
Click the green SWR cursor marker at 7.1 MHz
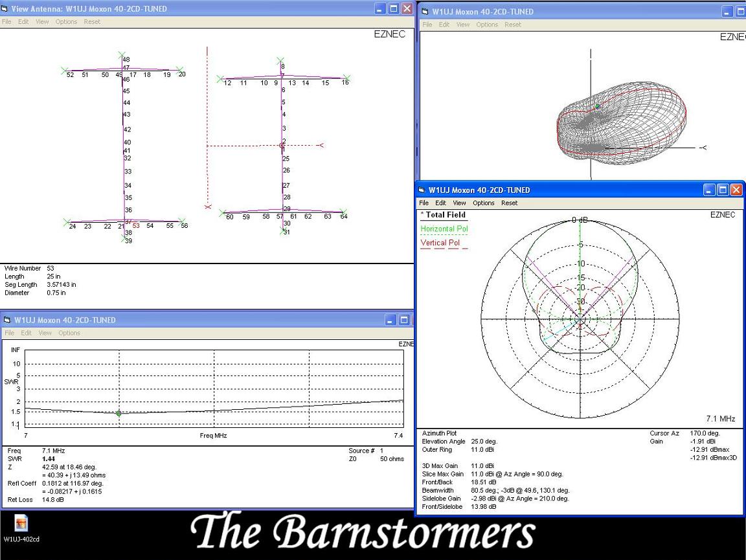(x=119, y=414)
